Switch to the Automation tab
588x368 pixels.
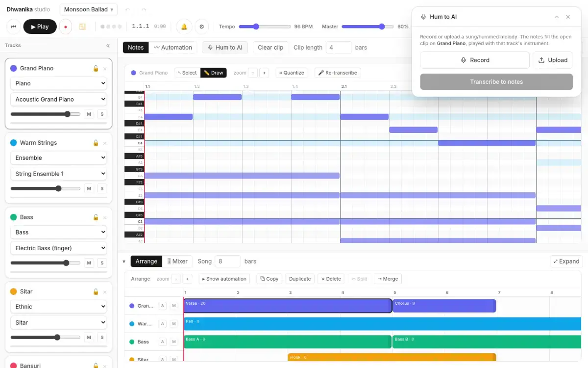click(x=173, y=48)
